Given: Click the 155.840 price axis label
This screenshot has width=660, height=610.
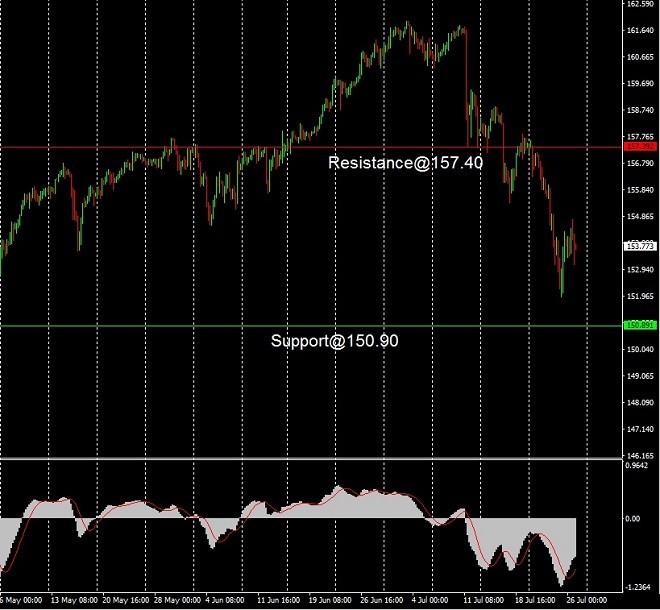Looking at the screenshot, I should [x=640, y=190].
